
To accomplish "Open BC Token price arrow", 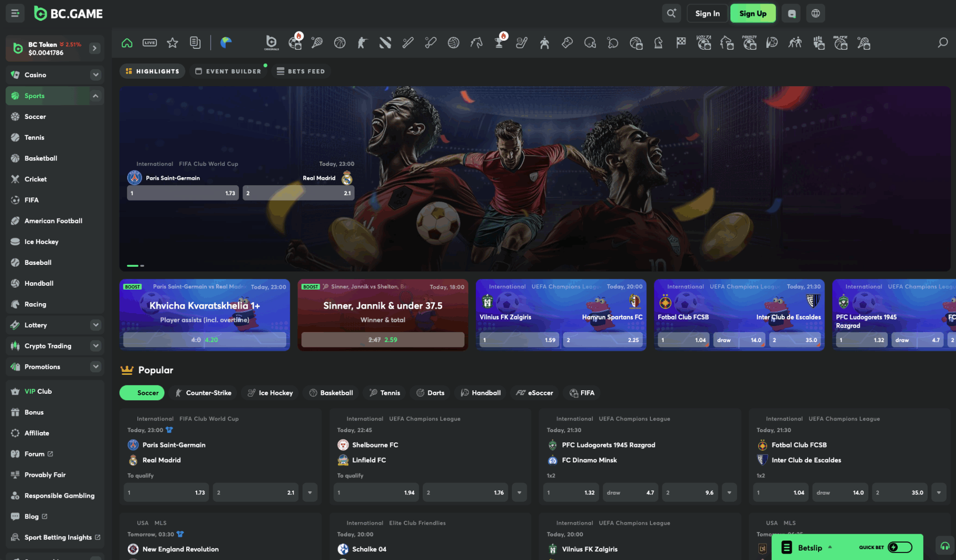I will pyautogui.click(x=95, y=48).
